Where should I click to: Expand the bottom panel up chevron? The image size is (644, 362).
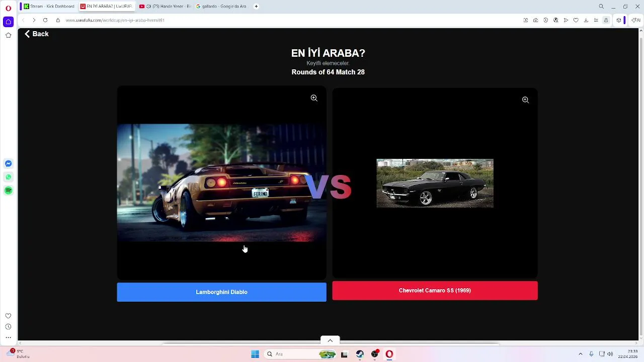pos(330,340)
